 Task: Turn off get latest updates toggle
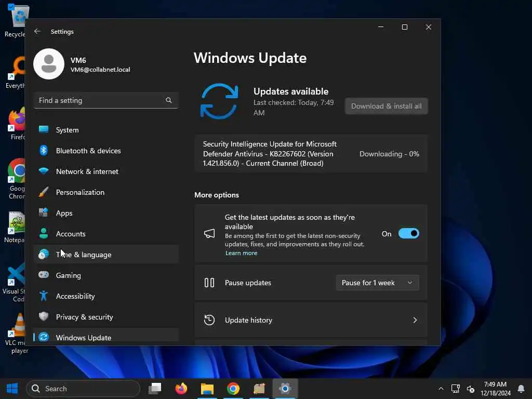tap(408, 233)
